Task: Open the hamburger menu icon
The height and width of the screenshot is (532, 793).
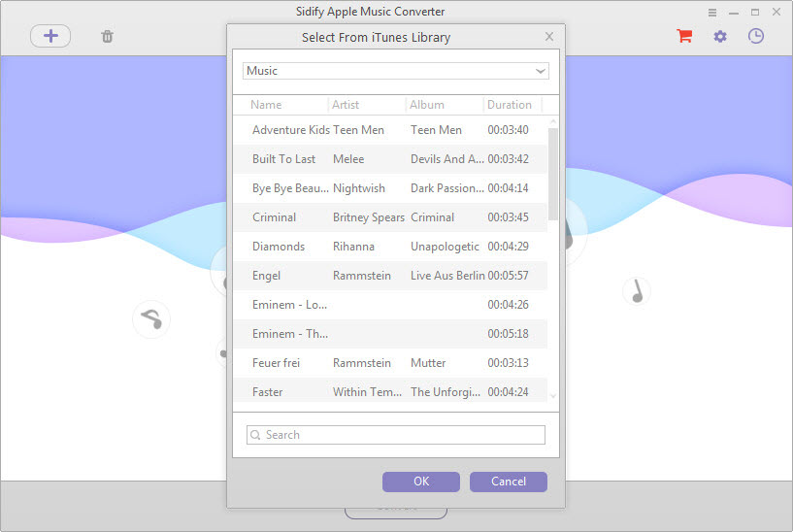Action: tap(712, 13)
